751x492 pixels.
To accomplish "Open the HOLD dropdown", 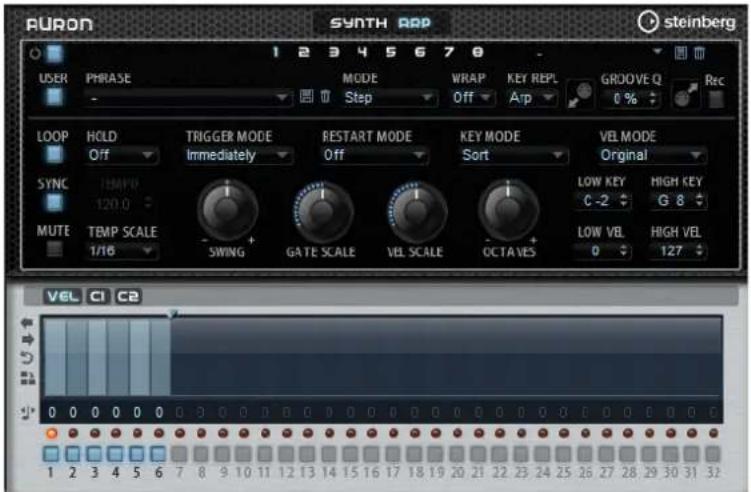I will (122, 155).
